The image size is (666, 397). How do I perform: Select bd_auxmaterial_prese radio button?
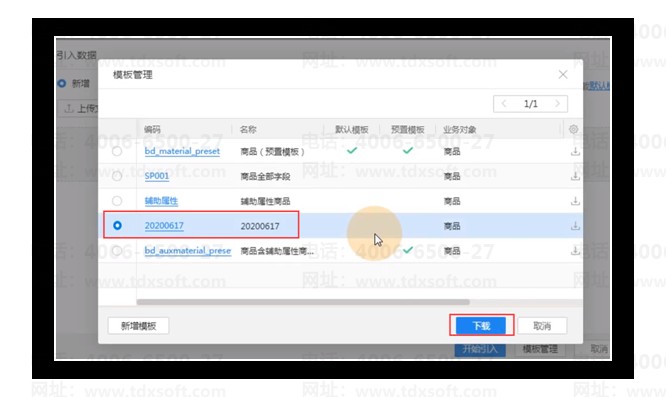(x=117, y=251)
